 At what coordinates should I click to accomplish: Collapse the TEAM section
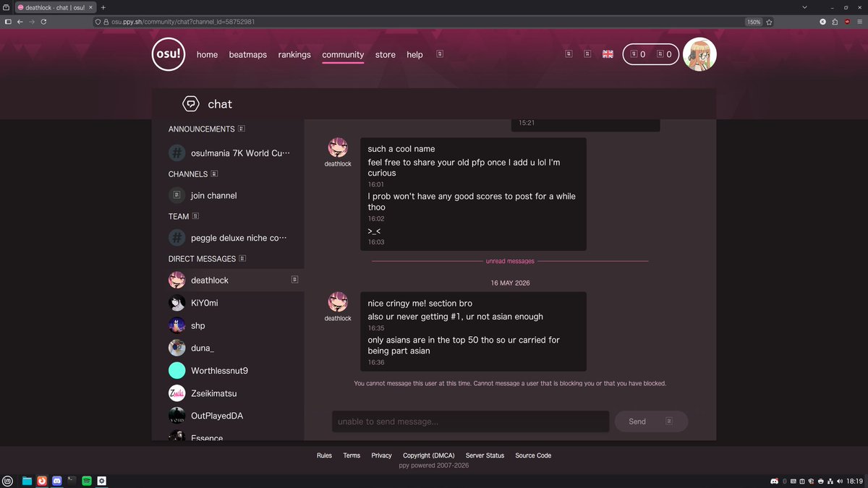195,216
